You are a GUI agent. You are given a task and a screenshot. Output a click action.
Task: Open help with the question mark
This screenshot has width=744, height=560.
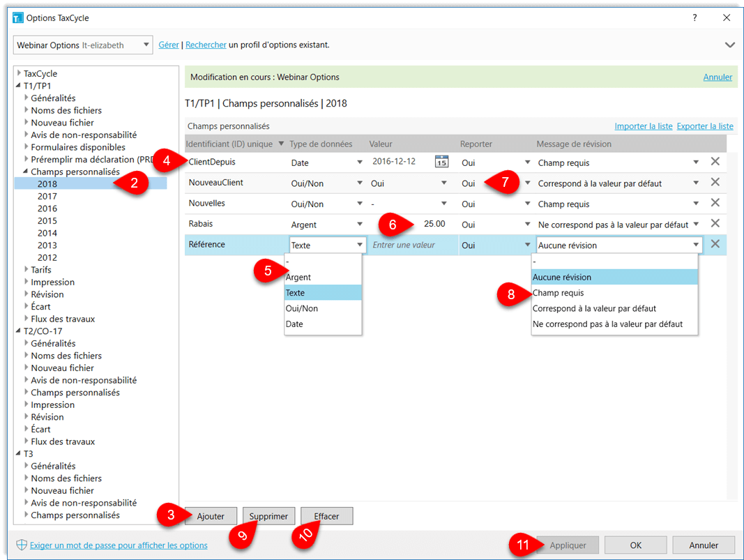click(694, 18)
